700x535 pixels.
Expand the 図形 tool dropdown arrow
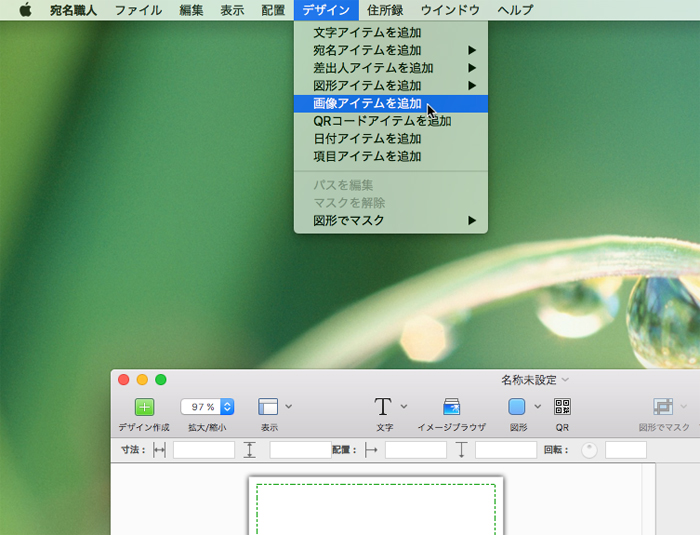click(538, 406)
